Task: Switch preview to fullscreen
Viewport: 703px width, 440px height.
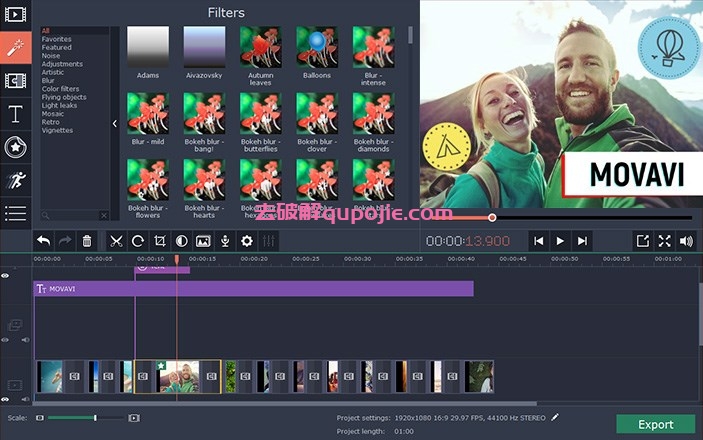Action: pyautogui.click(x=664, y=241)
